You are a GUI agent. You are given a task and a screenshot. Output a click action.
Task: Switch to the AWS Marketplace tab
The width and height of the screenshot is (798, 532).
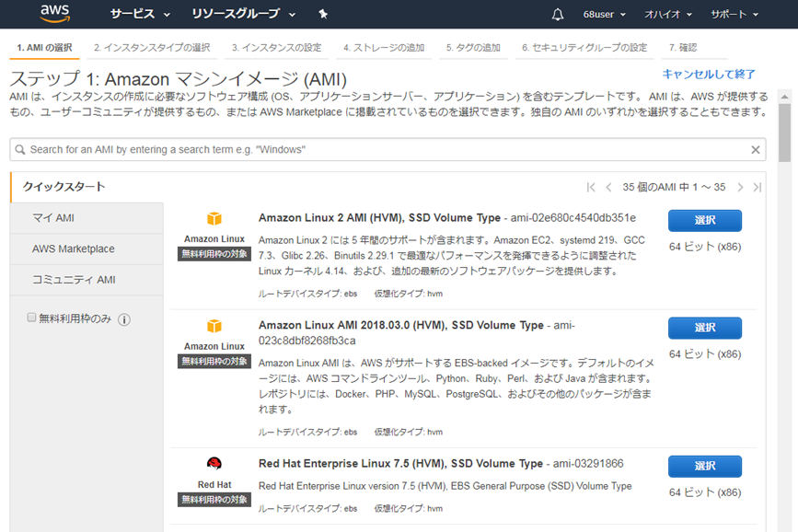[74, 249]
